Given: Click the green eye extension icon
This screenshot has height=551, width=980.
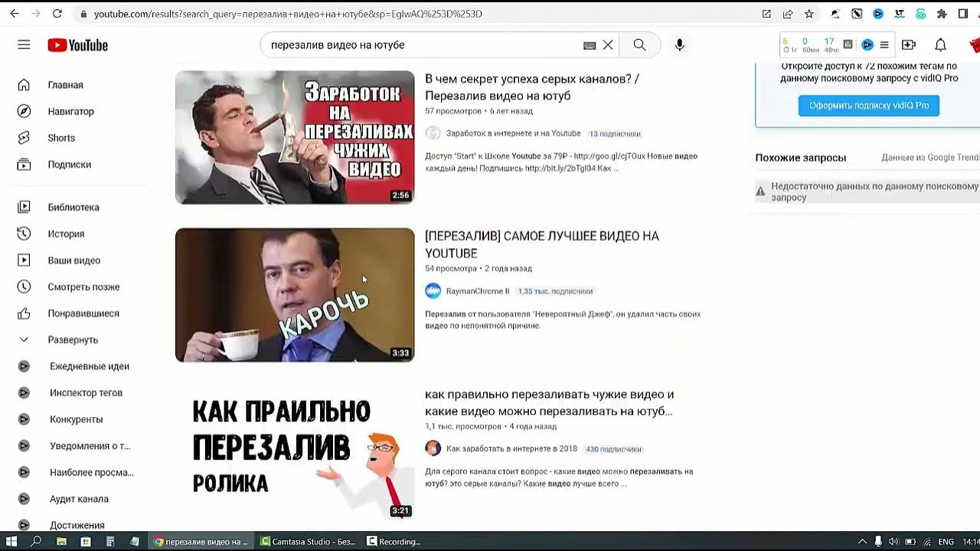Looking at the screenshot, I should coord(921,14).
